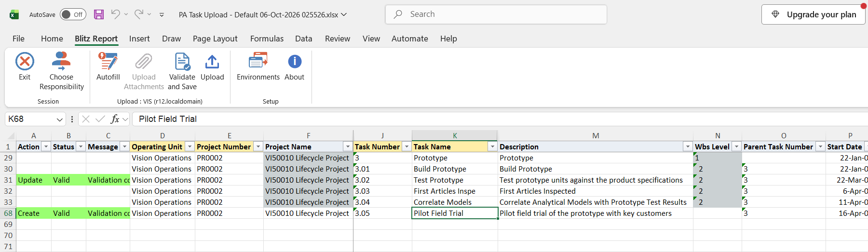This screenshot has width=868, height=252.
Task: Select task number 3.05 cell
Action: (x=382, y=213)
